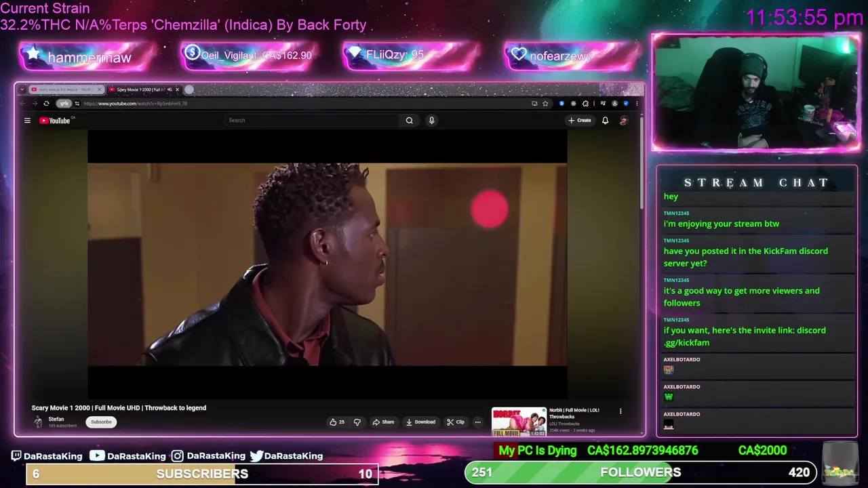868x488 pixels.
Task: Open the browser extensions puzzle icon
Action: [x=586, y=104]
